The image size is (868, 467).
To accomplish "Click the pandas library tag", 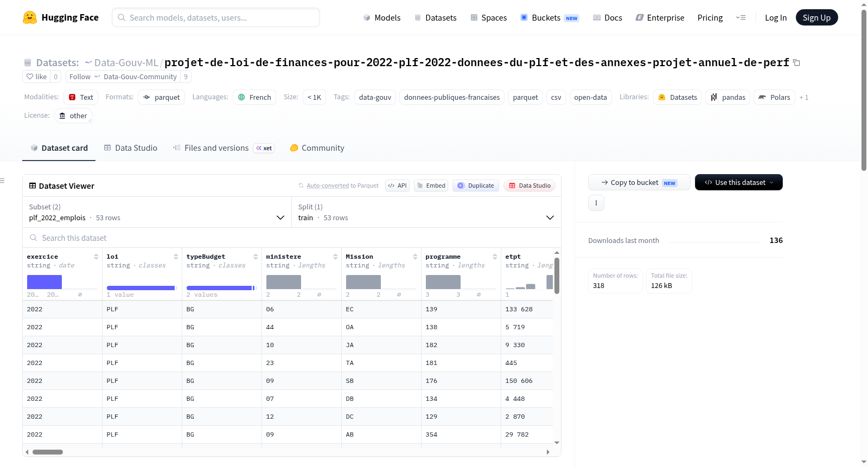I will (x=727, y=97).
